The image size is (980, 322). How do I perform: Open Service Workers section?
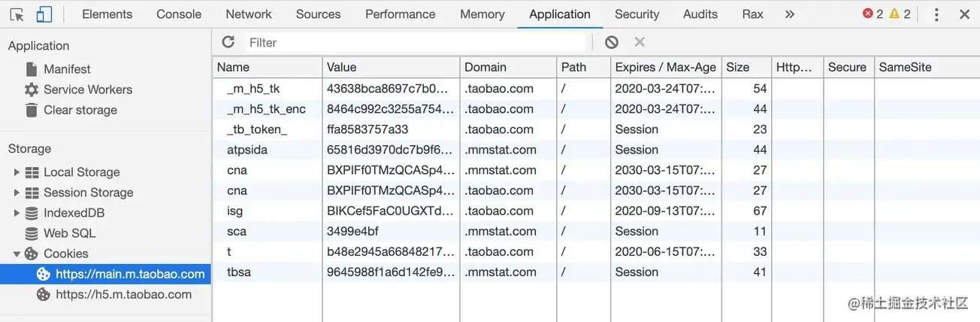click(87, 90)
